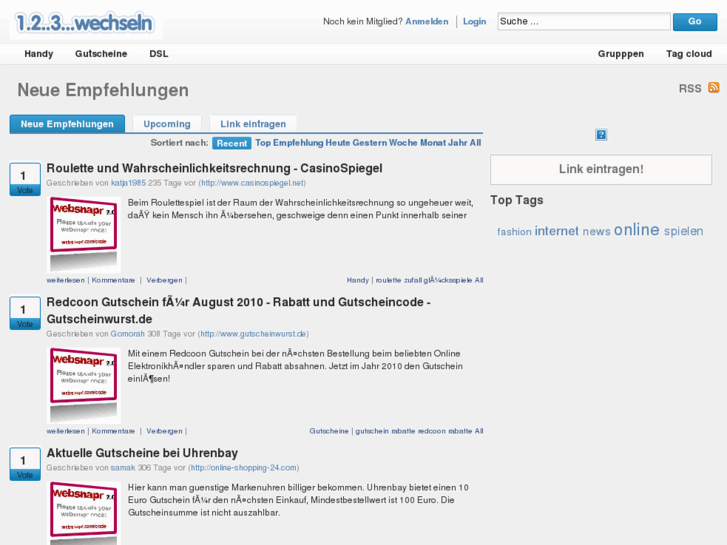Screen dimensions: 727x545
Task: Open the news top tag
Action: coord(596,231)
